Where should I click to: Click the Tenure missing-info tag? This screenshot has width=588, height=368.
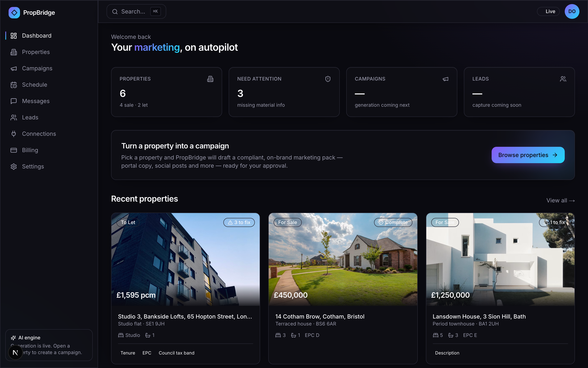[x=128, y=353]
